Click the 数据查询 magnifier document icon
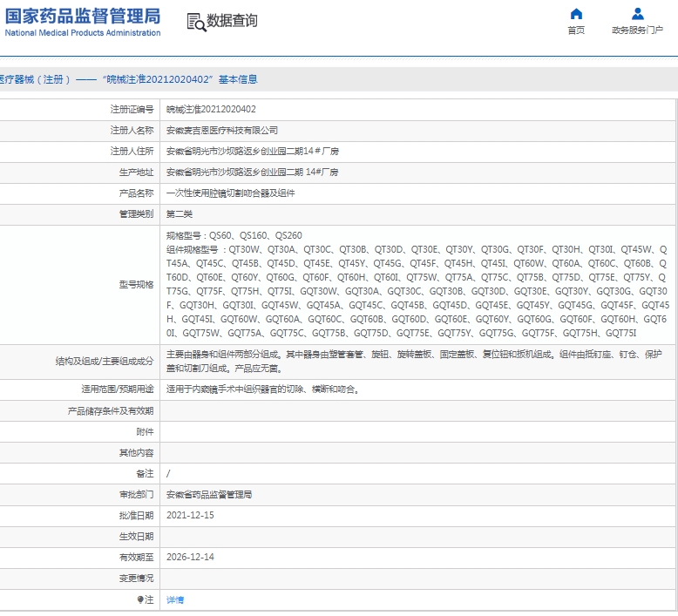Screen dimensions: 678x616 [x=196, y=22]
